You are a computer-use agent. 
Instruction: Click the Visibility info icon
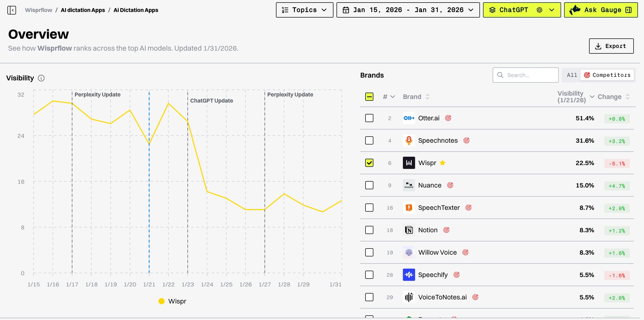pos(41,78)
